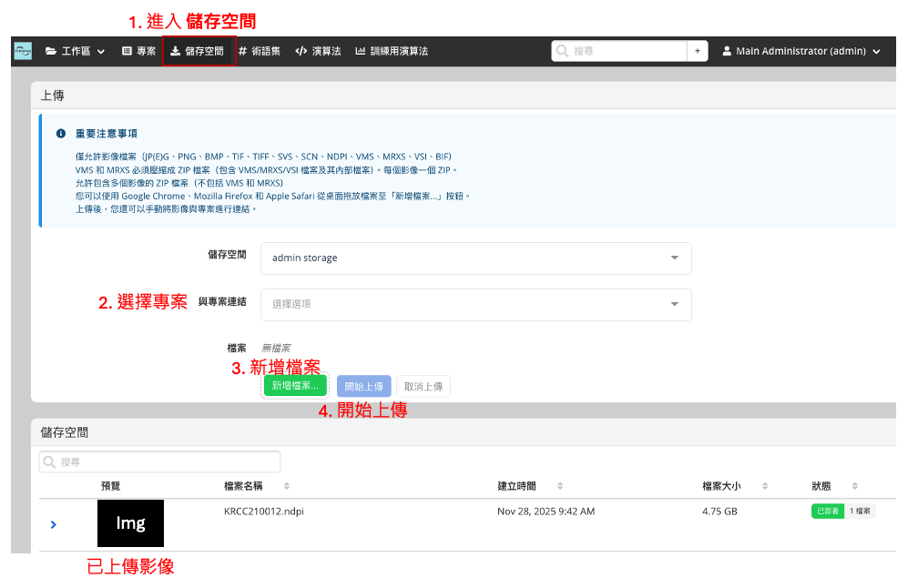The width and height of the screenshot is (918, 588).
Task: Click the Cytomine logo icon in navbar
Action: coord(23,51)
